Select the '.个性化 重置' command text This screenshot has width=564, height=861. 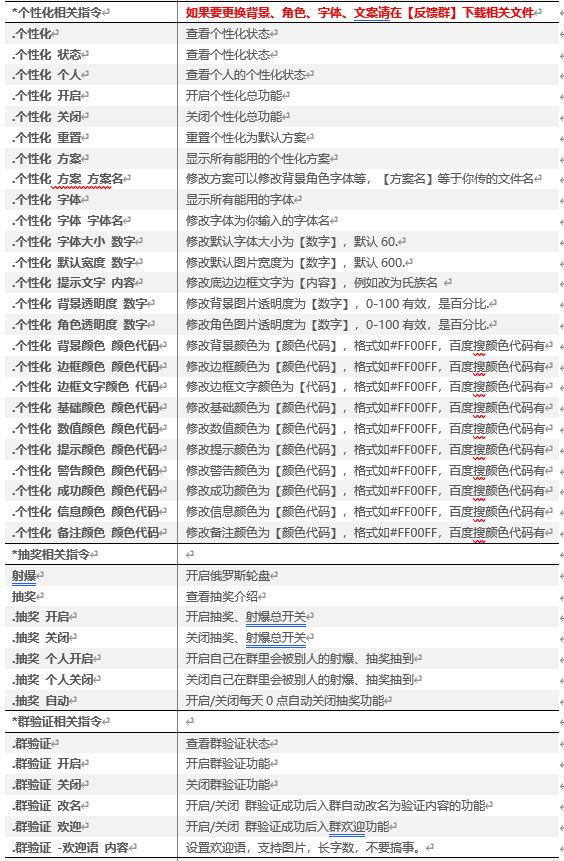click(x=47, y=137)
